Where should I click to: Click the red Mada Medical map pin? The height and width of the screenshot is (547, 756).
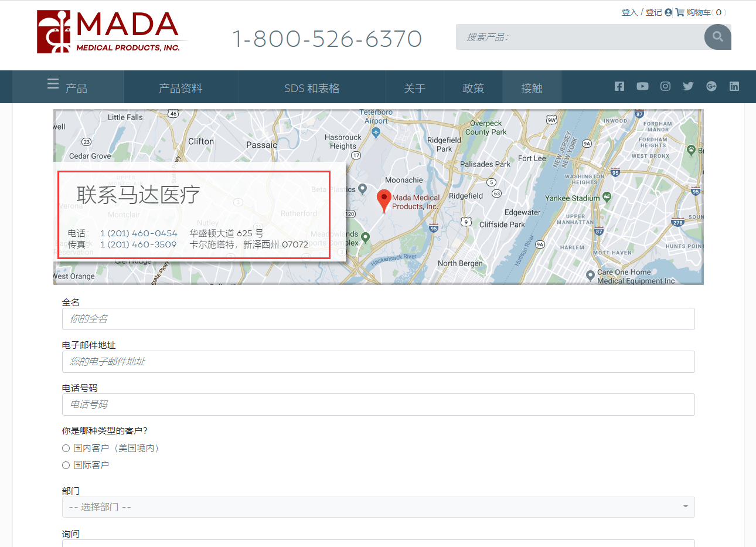tap(384, 201)
